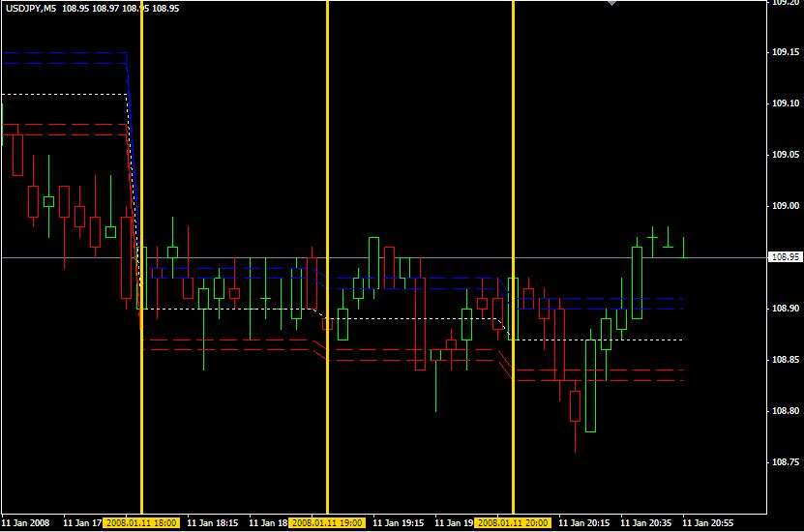Click the 108.90 price scale label
Screen dimensions: 804x532
coord(786,308)
